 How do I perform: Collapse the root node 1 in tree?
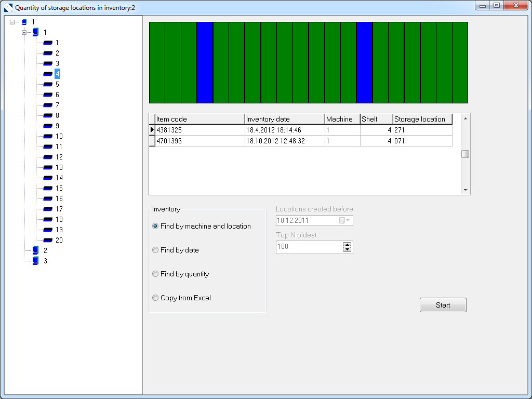tap(12, 22)
